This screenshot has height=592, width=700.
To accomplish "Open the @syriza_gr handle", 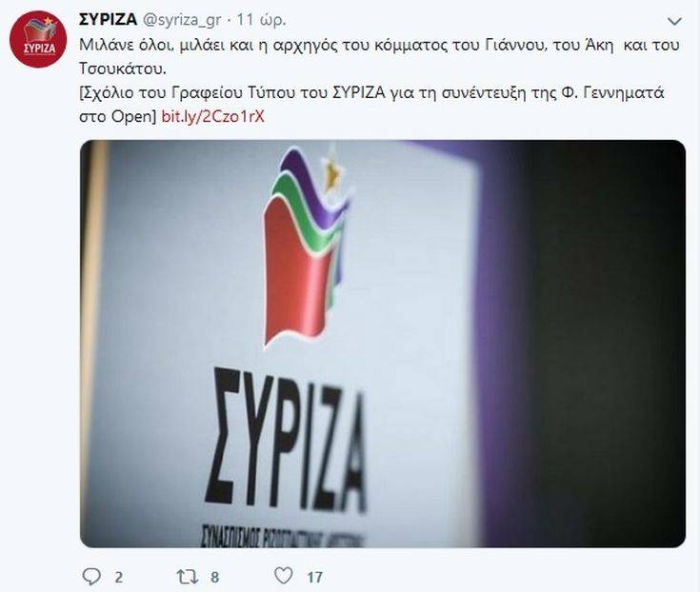I will [181, 21].
